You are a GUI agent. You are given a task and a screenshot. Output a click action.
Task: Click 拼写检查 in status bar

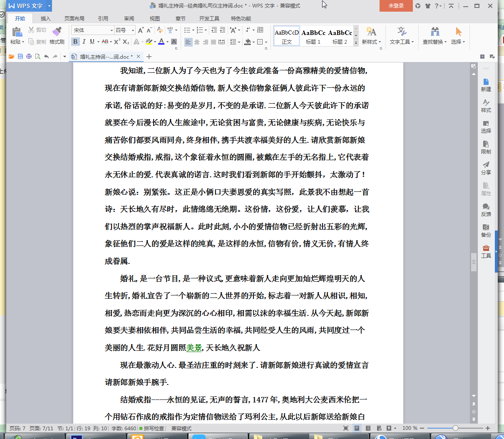click(x=151, y=428)
